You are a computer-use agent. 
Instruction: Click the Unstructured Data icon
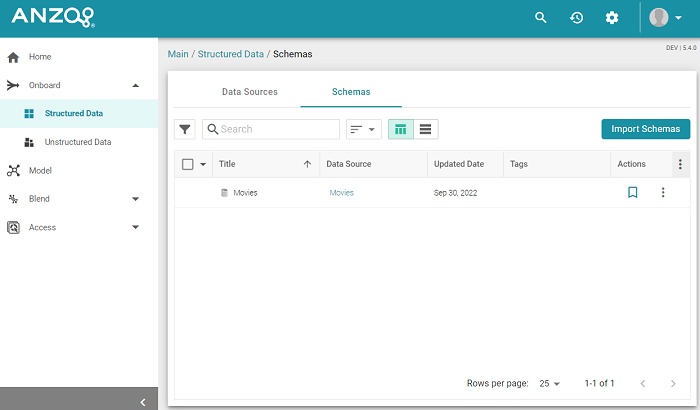29,142
